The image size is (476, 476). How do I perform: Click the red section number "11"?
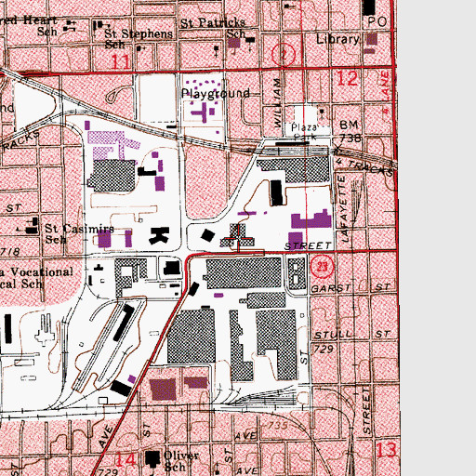[120, 61]
